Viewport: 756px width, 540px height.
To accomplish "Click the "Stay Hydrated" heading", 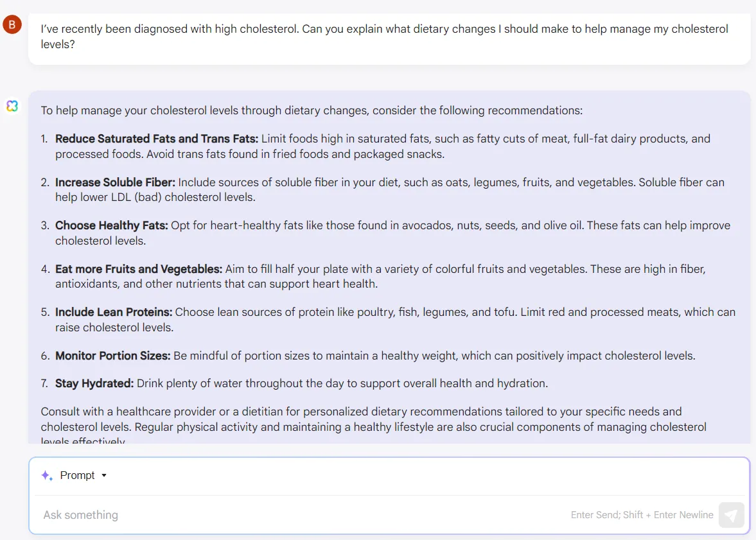I will coord(94,383).
